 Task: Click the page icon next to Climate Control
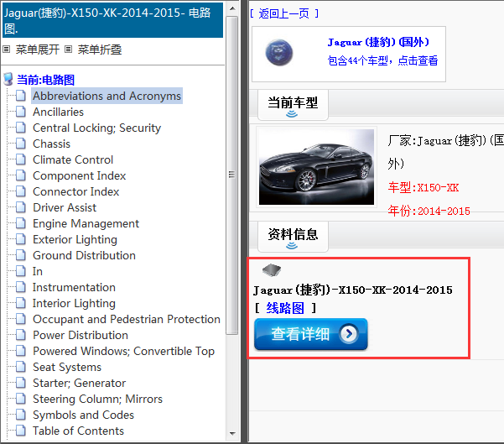[x=21, y=159]
